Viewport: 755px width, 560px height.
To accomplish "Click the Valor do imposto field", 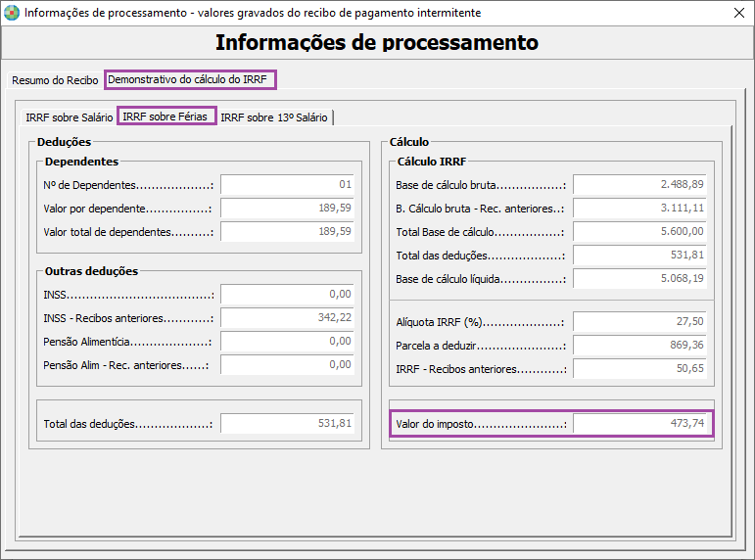I will tap(639, 424).
